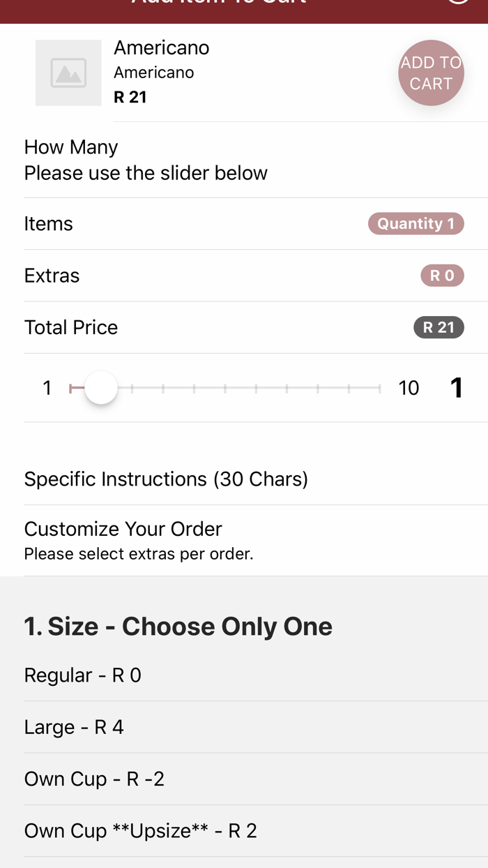
Task: Tap the Americano placeholder image thumbnail
Action: tap(68, 73)
